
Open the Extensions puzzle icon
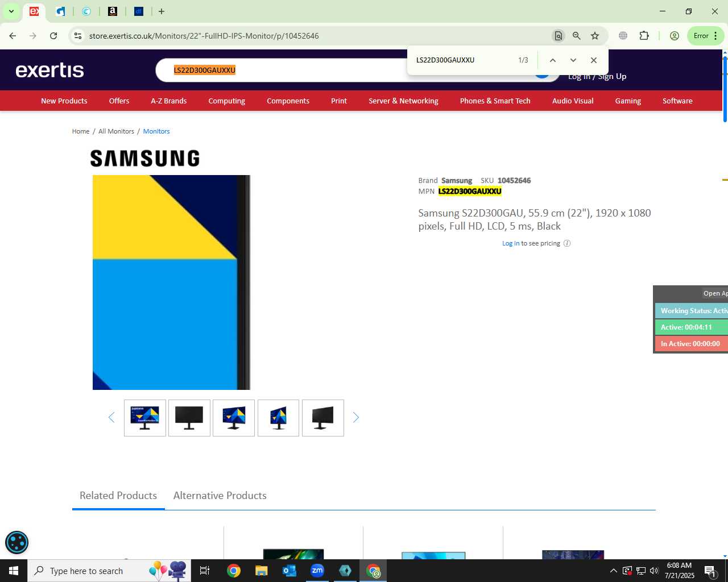click(x=644, y=36)
